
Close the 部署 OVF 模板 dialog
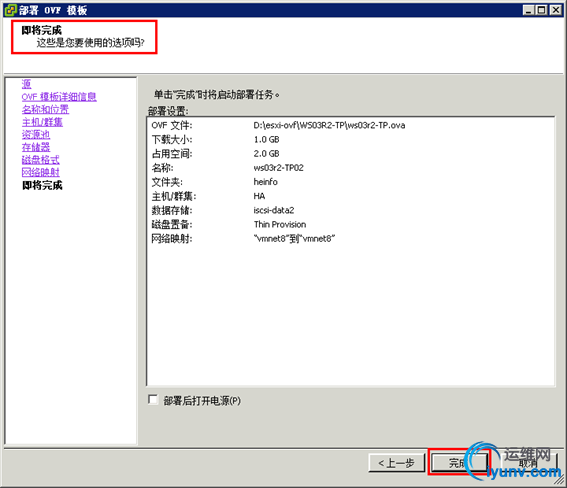555,10
